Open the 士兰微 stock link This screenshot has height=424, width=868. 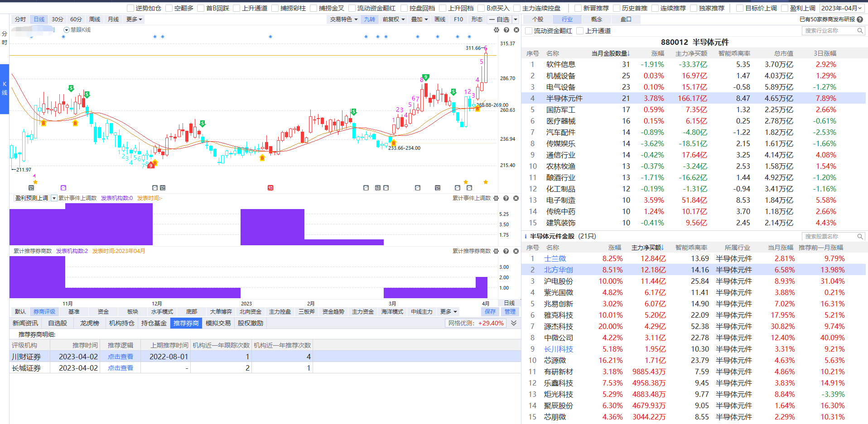555,258
